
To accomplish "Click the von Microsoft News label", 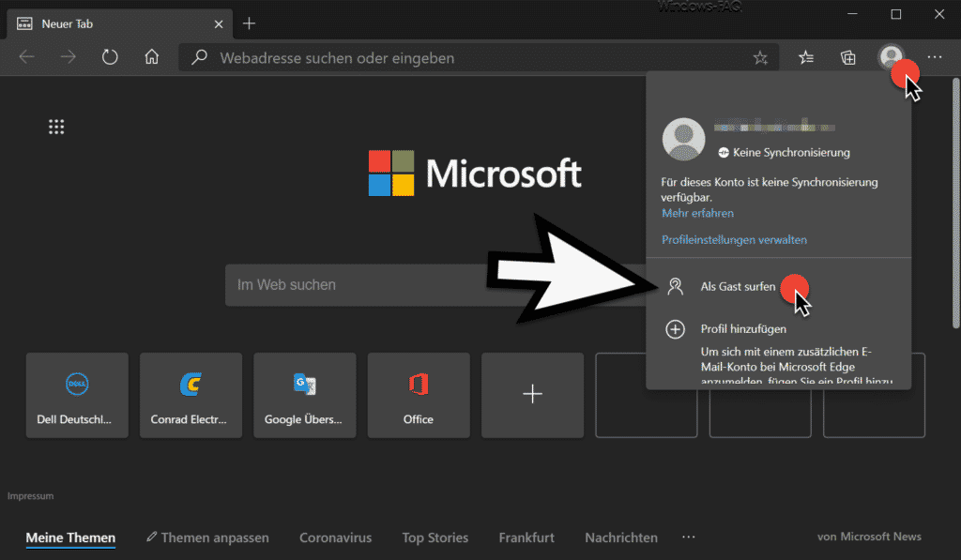I will [869, 537].
